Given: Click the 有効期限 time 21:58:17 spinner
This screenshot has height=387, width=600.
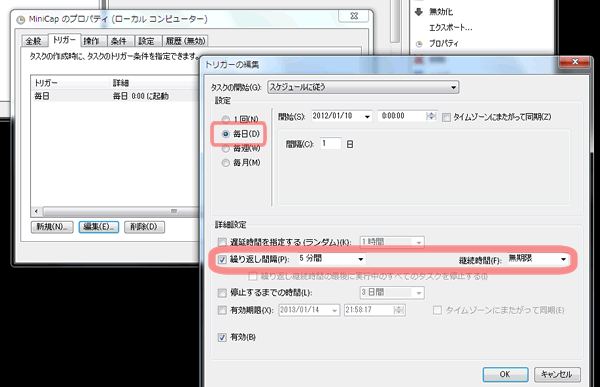Looking at the screenshot, I should [x=399, y=310].
